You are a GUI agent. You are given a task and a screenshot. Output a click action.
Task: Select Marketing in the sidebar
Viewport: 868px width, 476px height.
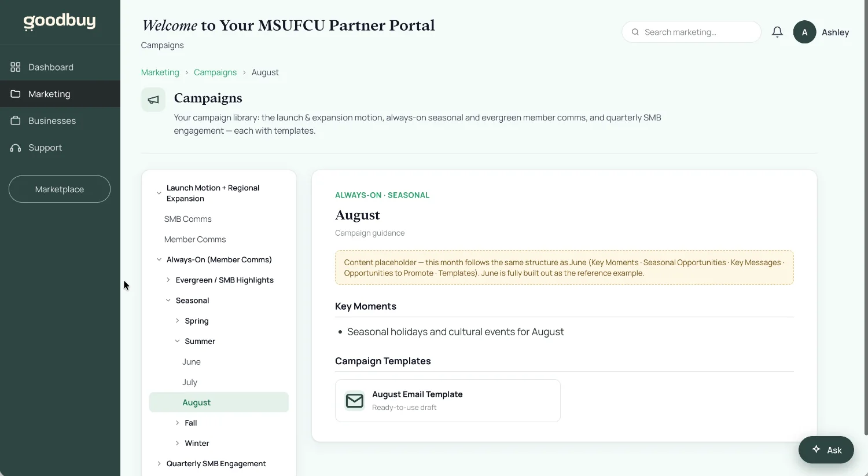point(60,94)
